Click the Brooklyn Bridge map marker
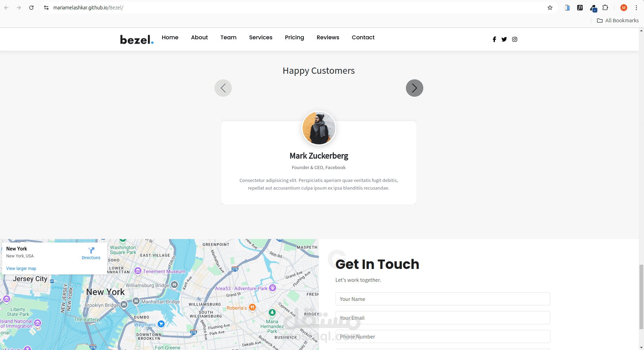The width and height of the screenshot is (644, 350). click(124, 305)
